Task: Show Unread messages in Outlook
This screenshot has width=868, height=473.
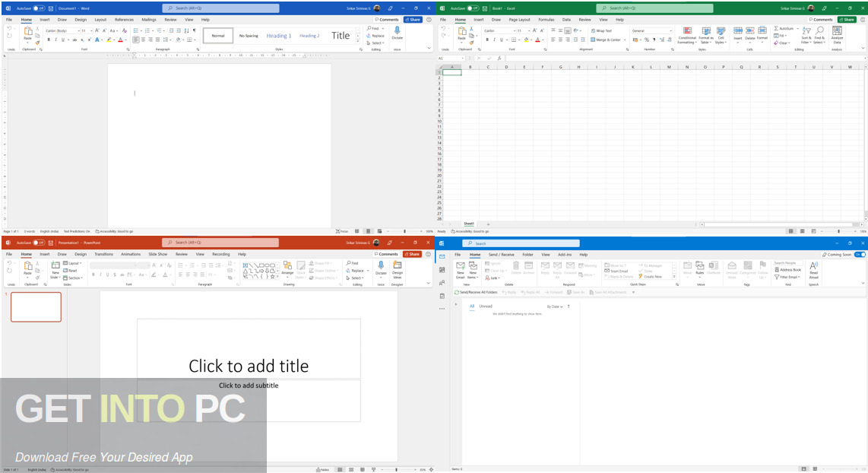Action: [x=486, y=306]
